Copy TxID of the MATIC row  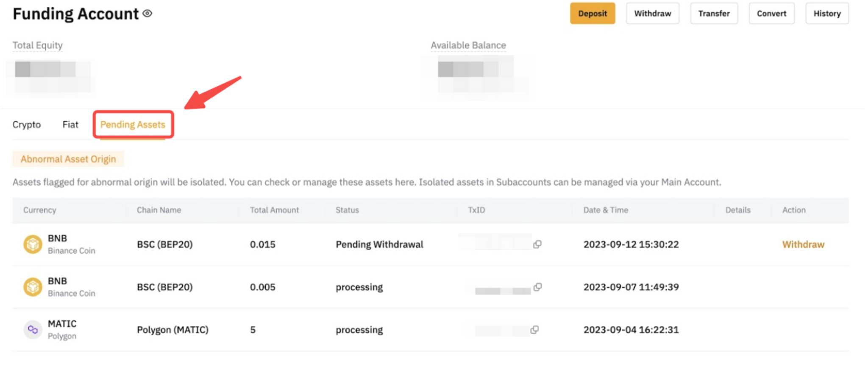[x=534, y=330]
